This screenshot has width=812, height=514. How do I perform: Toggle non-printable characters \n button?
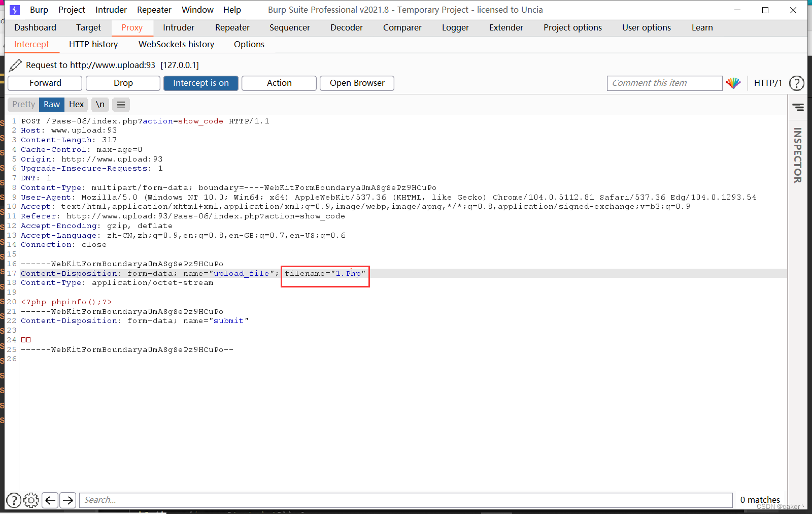[100, 105]
